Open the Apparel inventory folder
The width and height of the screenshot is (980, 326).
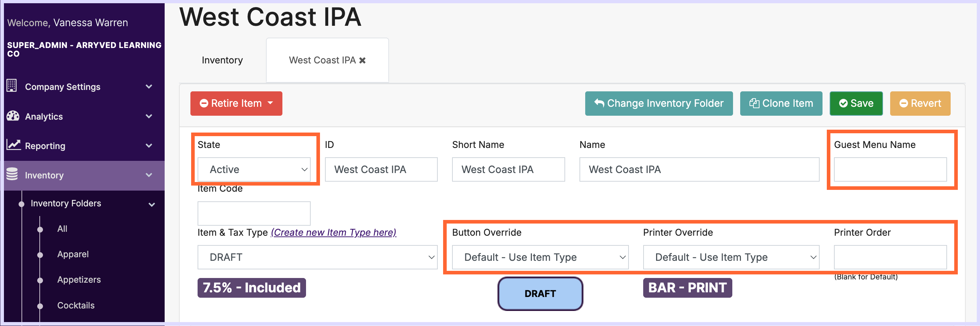pyautogui.click(x=73, y=254)
